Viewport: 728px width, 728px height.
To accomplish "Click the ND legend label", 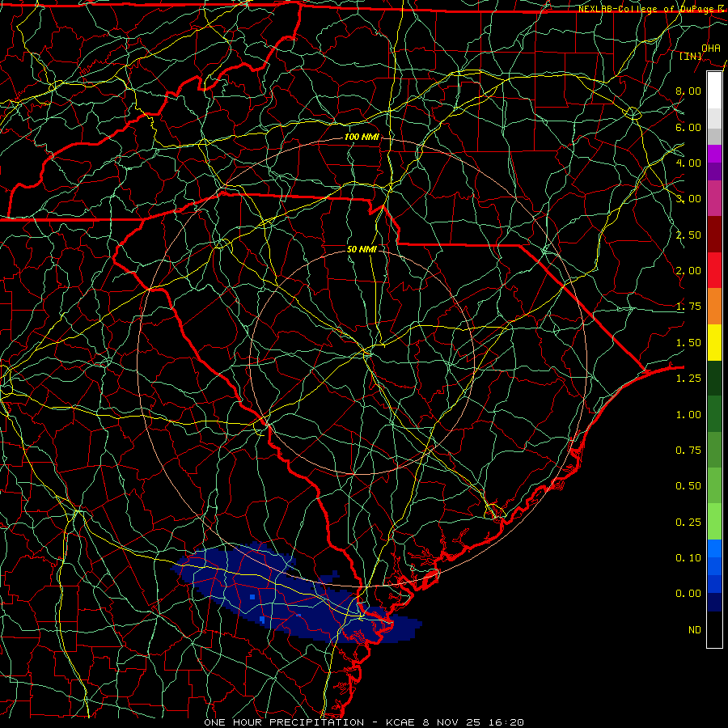I will (695, 630).
